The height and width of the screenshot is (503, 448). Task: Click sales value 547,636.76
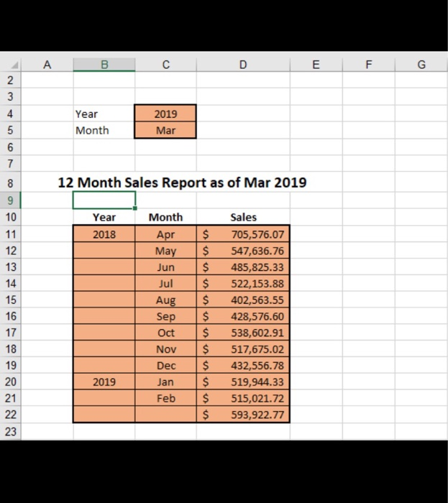[243, 251]
